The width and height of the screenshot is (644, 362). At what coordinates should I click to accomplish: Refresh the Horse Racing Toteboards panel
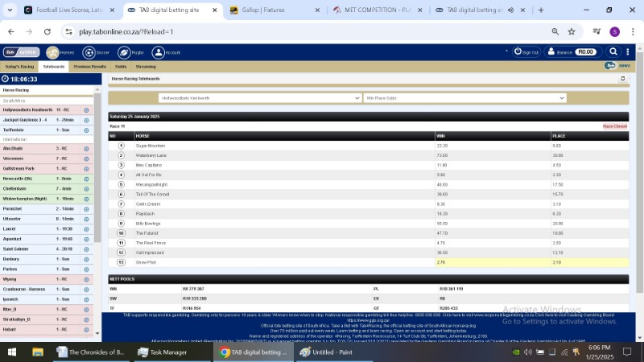[x=622, y=79]
